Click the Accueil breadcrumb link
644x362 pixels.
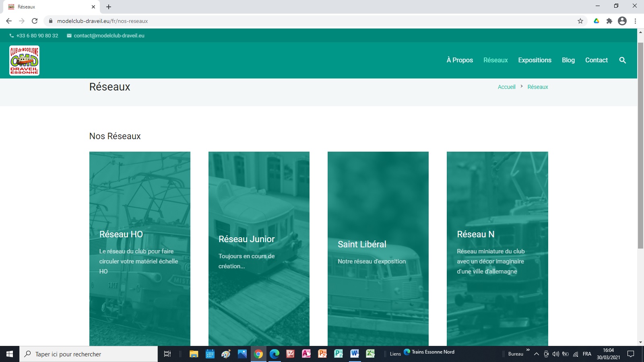pyautogui.click(x=506, y=87)
